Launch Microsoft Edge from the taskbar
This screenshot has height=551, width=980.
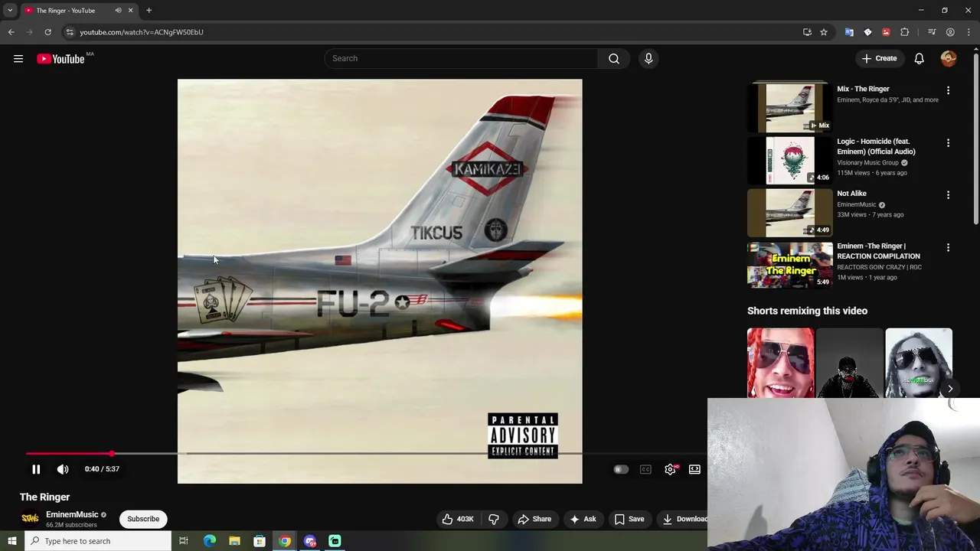point(210,541)
